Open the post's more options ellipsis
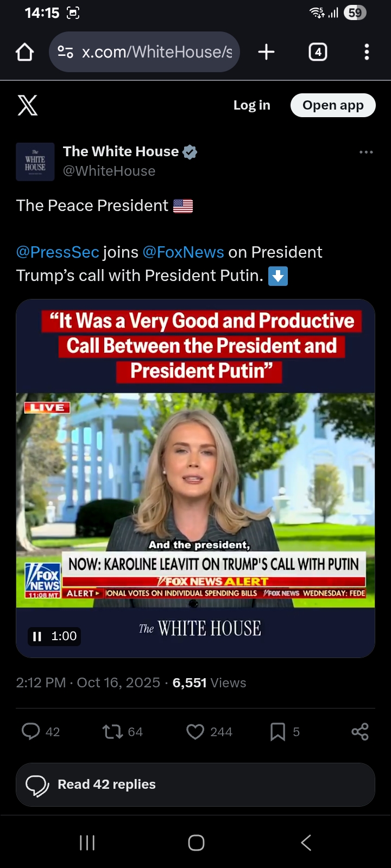 367,152
